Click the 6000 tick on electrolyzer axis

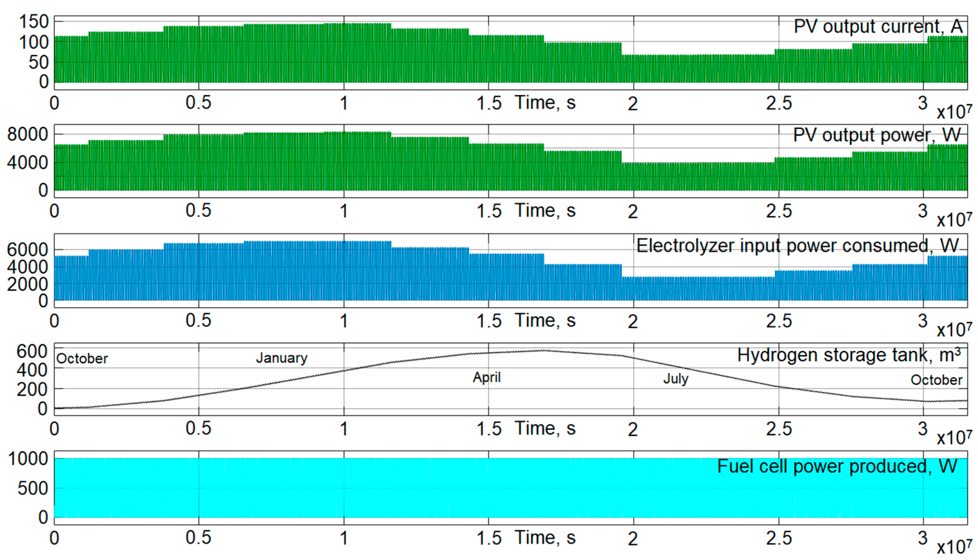point(28,250)
